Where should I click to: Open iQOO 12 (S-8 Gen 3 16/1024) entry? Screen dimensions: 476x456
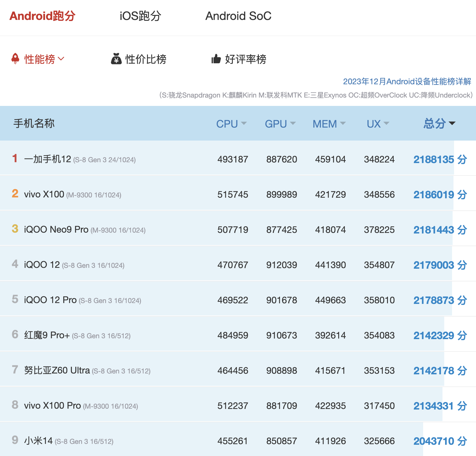click(x=74, y=265)
